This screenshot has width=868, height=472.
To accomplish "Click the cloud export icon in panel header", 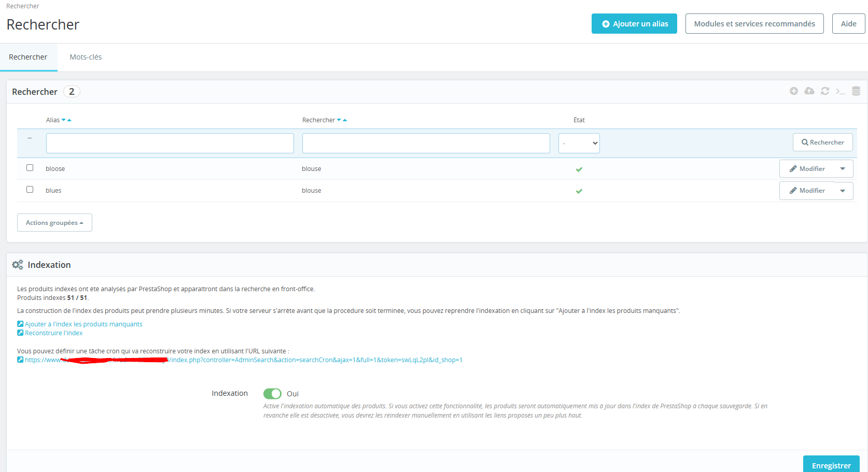I will (809, 91).
